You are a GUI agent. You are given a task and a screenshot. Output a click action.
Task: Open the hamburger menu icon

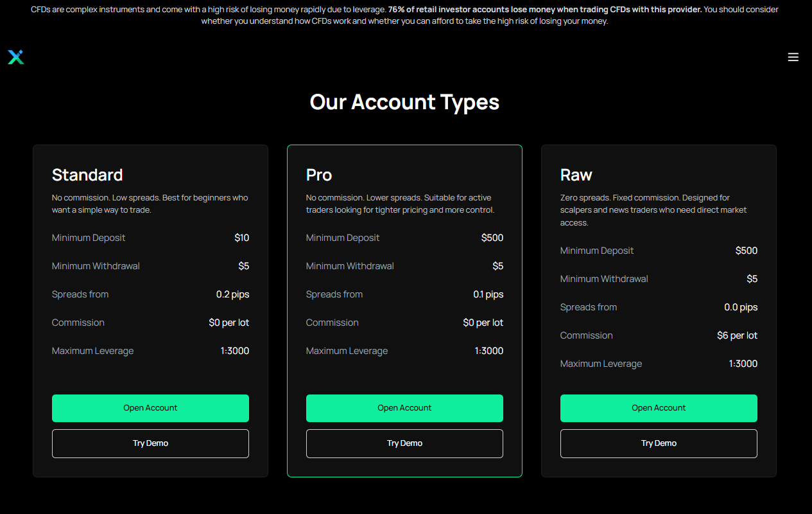(x=793, y=57)
